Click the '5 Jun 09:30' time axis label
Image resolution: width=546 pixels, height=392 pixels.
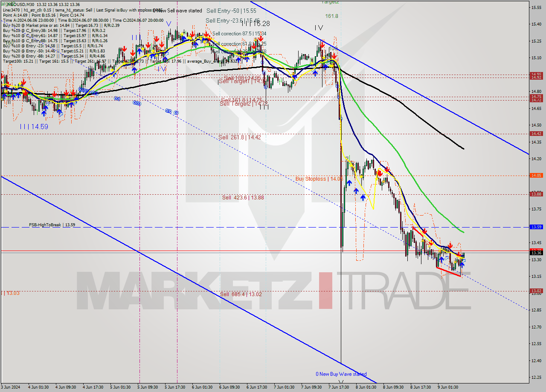tap(148, 387)
